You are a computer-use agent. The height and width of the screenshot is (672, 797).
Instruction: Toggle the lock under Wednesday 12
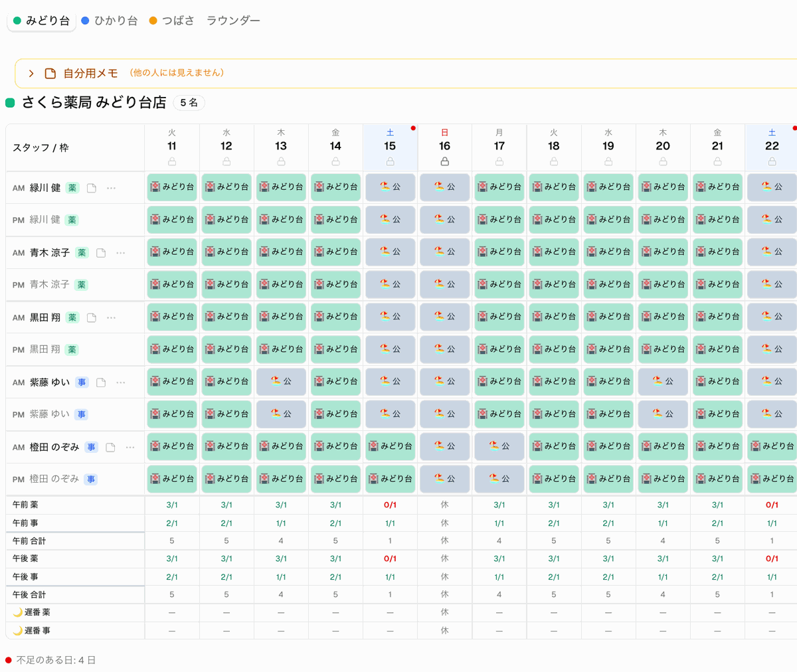coord(226,161)
